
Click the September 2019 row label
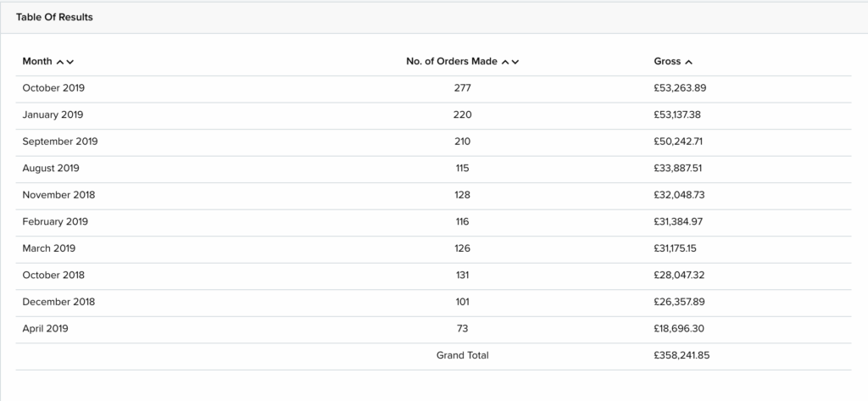click(x=60, y=142)
